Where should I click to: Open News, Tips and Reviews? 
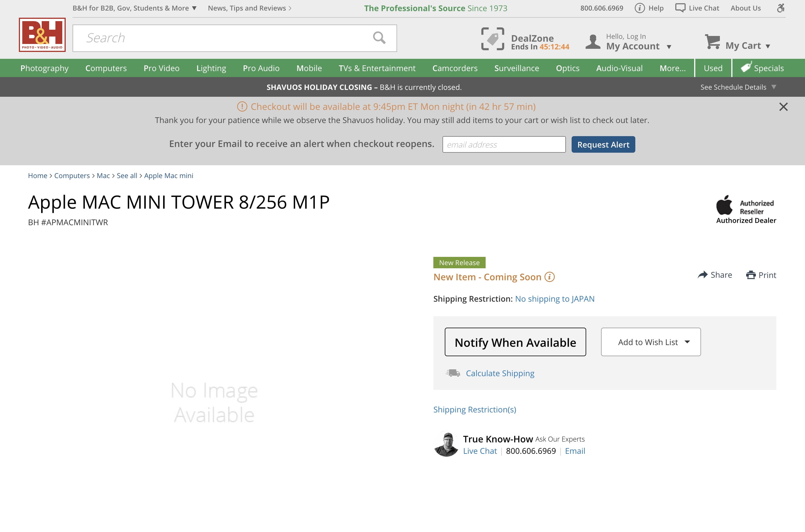pyautogui.click(x=250, y=8)
